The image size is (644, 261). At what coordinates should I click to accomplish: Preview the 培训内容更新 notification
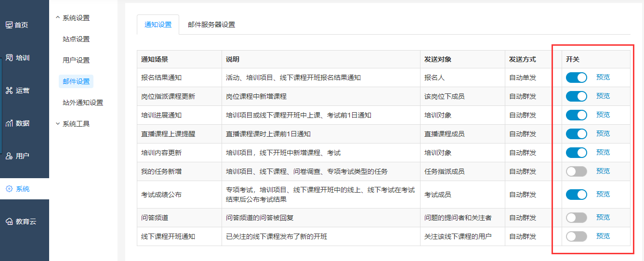click(x=603, y=152)
